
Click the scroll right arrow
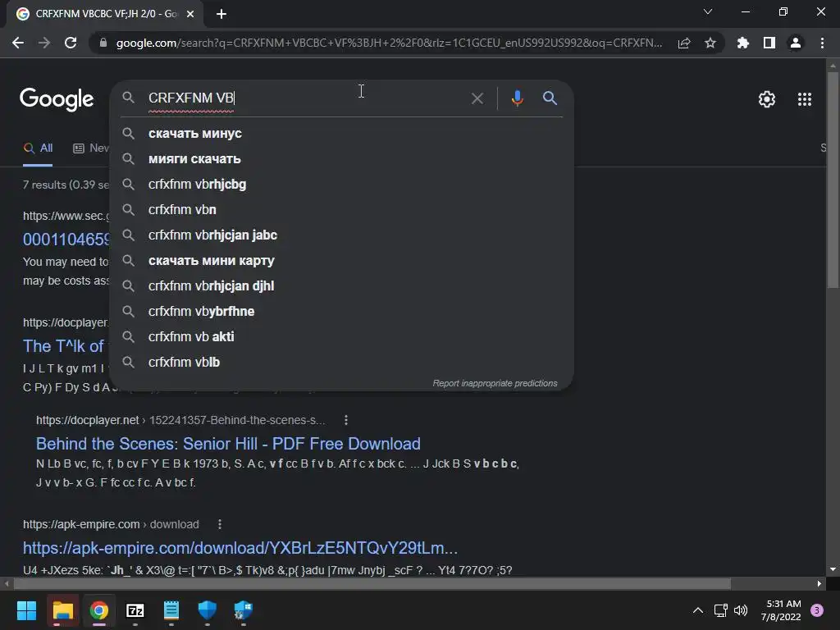(819, 583)
